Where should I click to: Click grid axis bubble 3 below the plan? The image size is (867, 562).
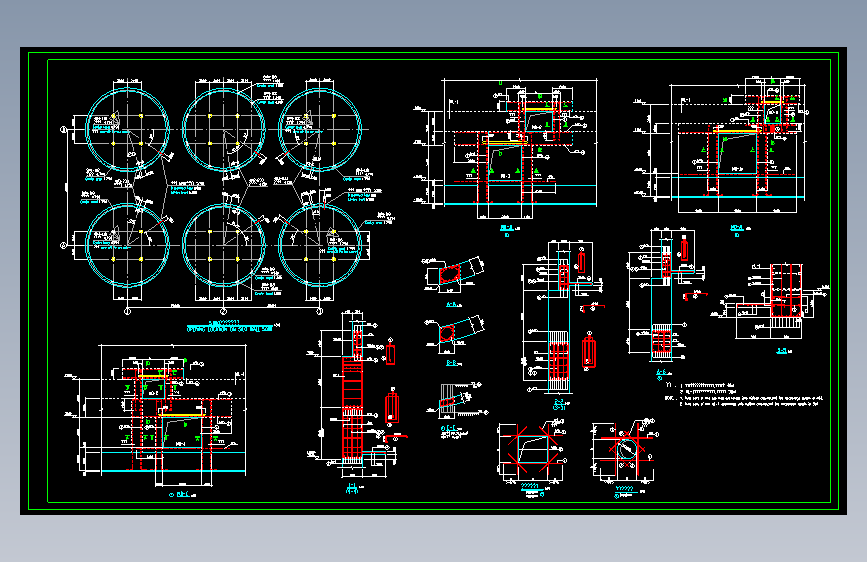click(320, 311)
